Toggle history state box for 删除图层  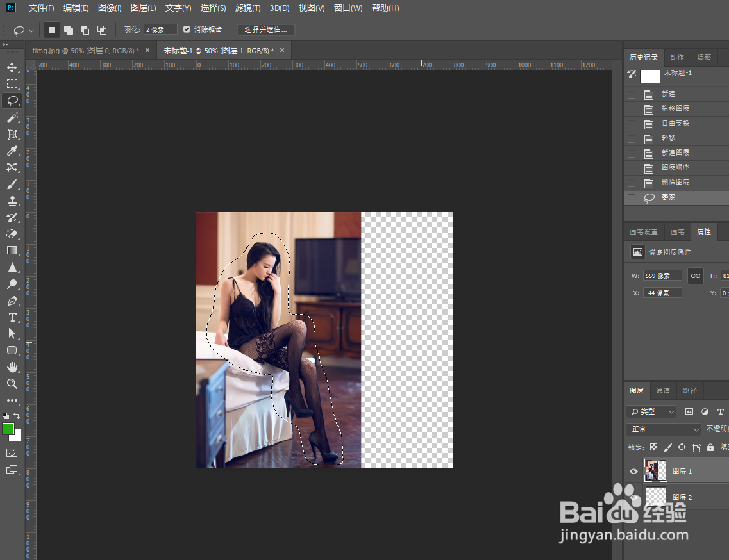(632, 183)
